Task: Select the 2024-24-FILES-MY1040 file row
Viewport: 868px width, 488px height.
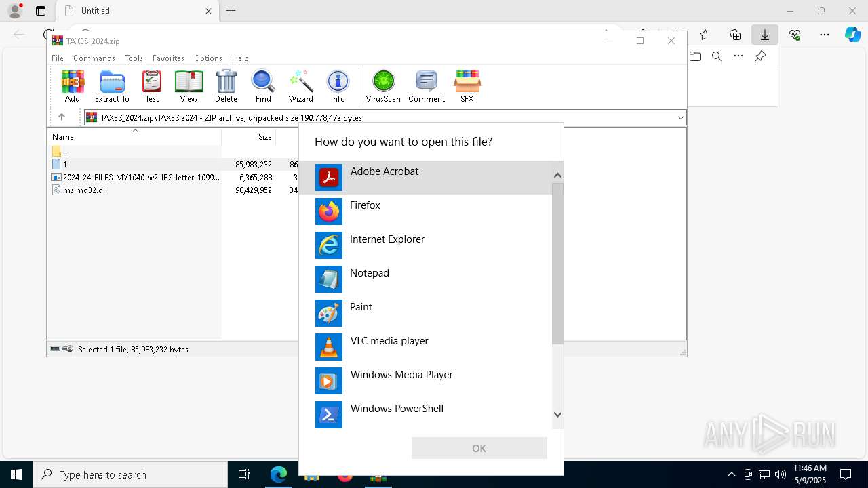Action: (136, 177)
